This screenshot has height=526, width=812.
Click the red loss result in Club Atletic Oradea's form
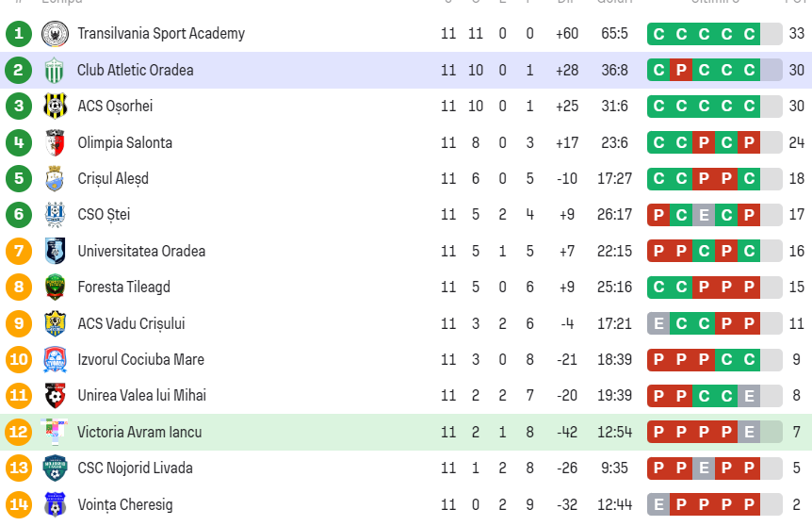point(681,71)
